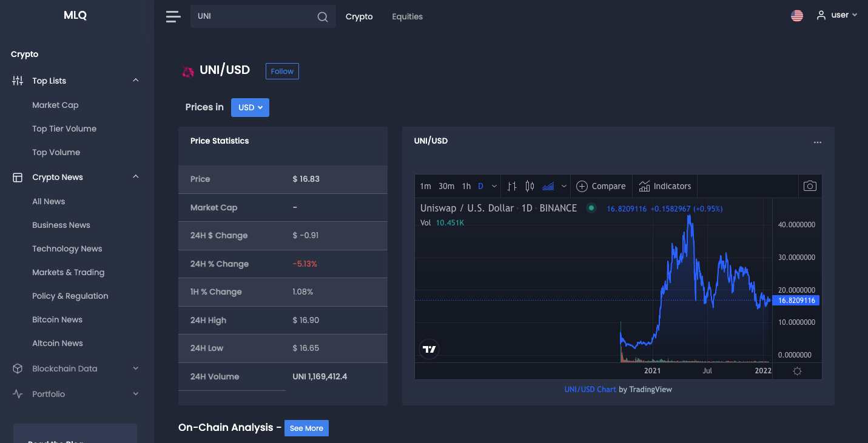This screenshot has width=868, height=443.
Task: Select the 1h chart interval
Action: (x=466, y=186)
